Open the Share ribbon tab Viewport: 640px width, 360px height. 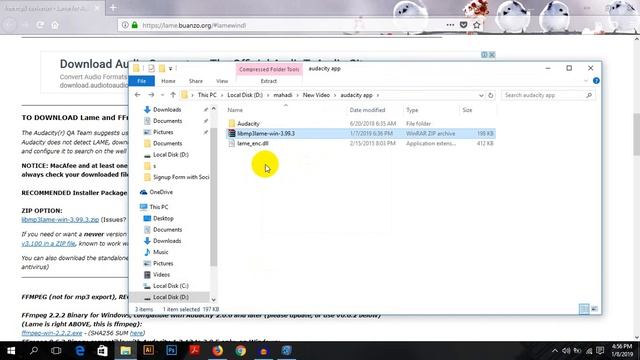point(196,81)
